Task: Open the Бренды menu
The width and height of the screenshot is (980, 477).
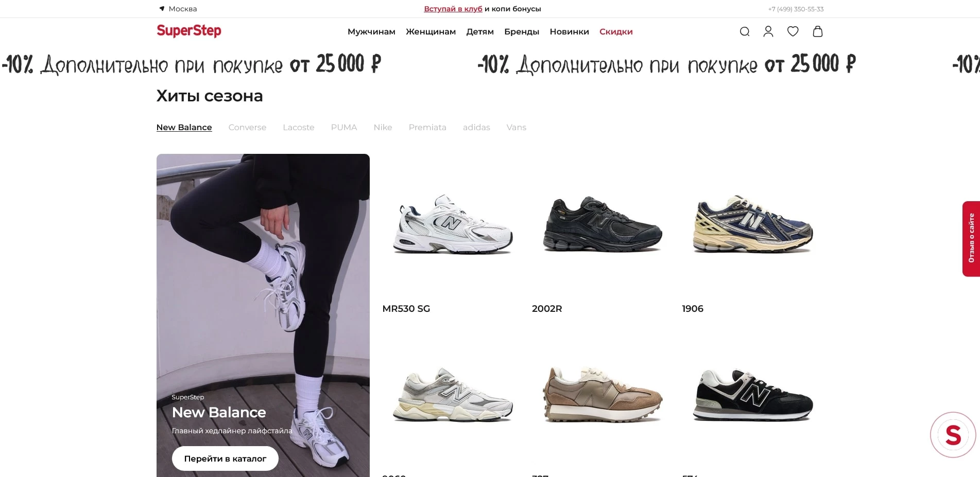Action: point(522,32)
